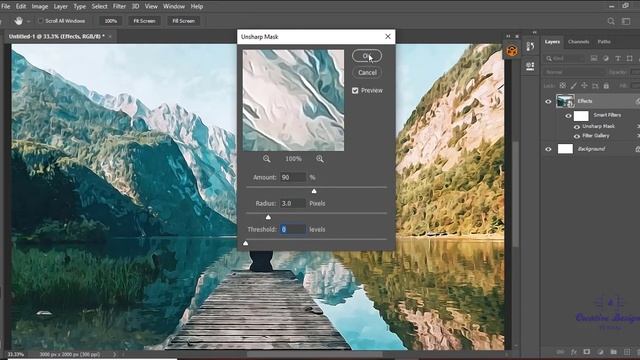Click Filter Gallery blending options icon
Viewport: 640px width, 360px height.
638,136
